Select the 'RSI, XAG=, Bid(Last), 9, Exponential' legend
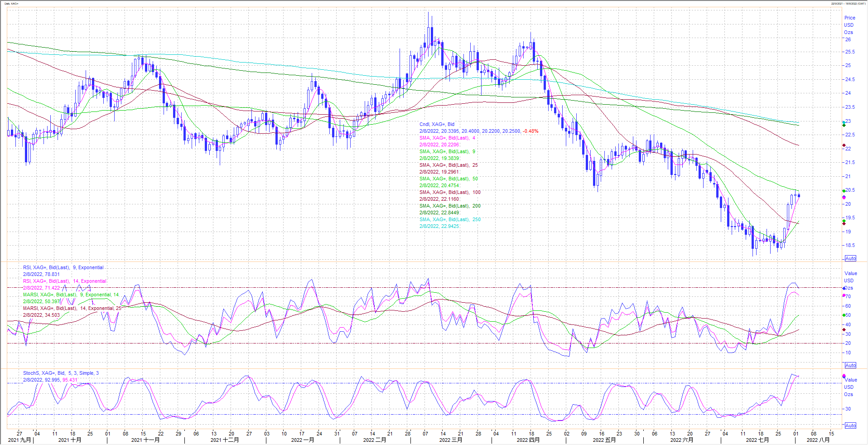 (x=63, y=267)
